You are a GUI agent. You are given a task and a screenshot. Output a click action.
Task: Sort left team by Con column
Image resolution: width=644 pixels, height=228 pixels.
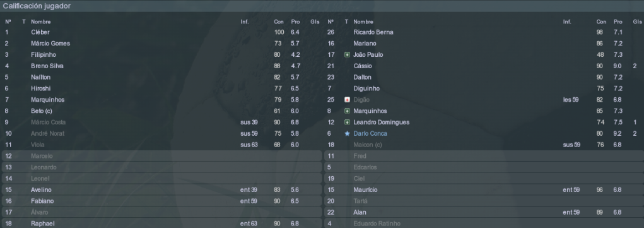(x=279, y=22)
